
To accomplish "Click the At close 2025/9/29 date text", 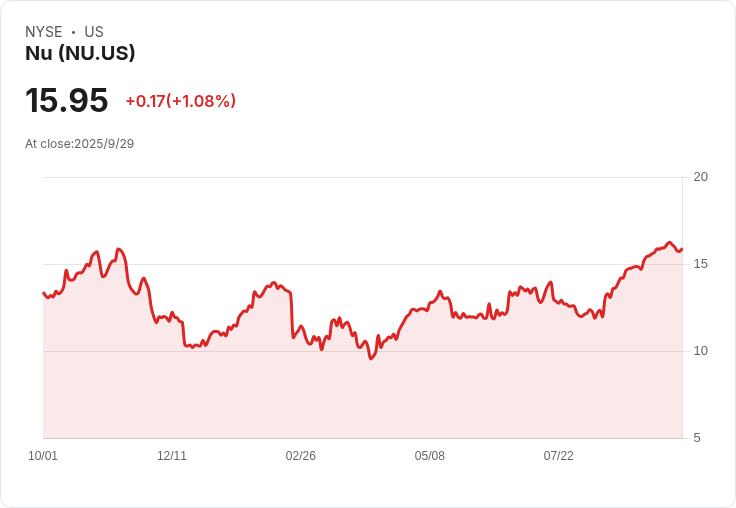I will tap(79, 143).
